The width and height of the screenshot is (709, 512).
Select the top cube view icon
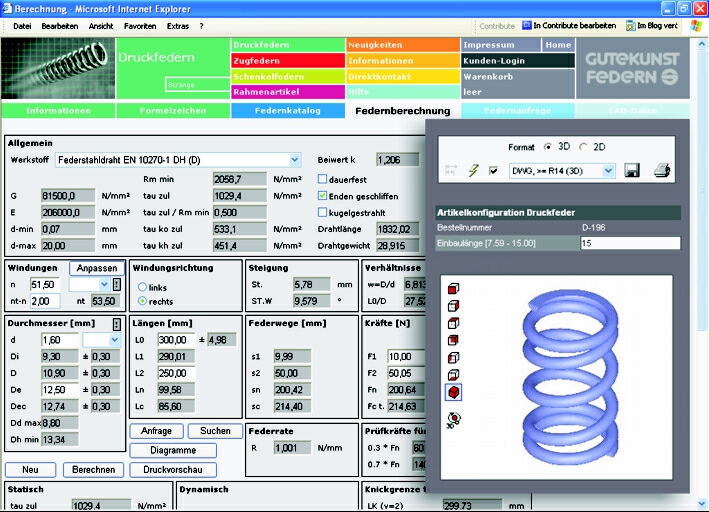(x=454, y=288)
